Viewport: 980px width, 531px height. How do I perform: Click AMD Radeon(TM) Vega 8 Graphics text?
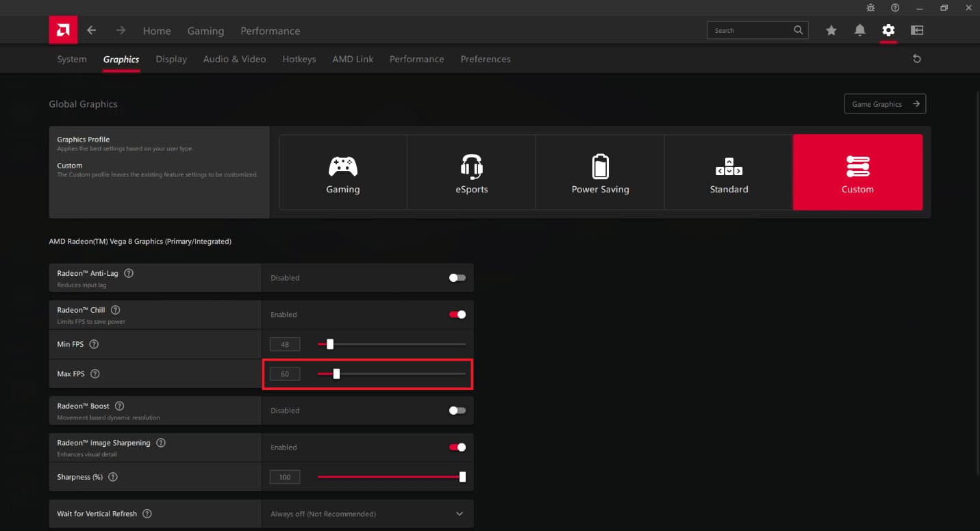click(x=140, y=242)
